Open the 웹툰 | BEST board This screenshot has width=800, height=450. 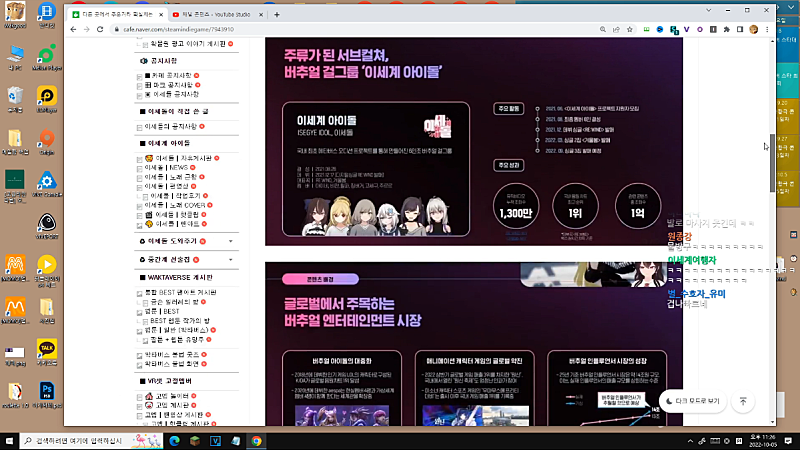point(162,312)
